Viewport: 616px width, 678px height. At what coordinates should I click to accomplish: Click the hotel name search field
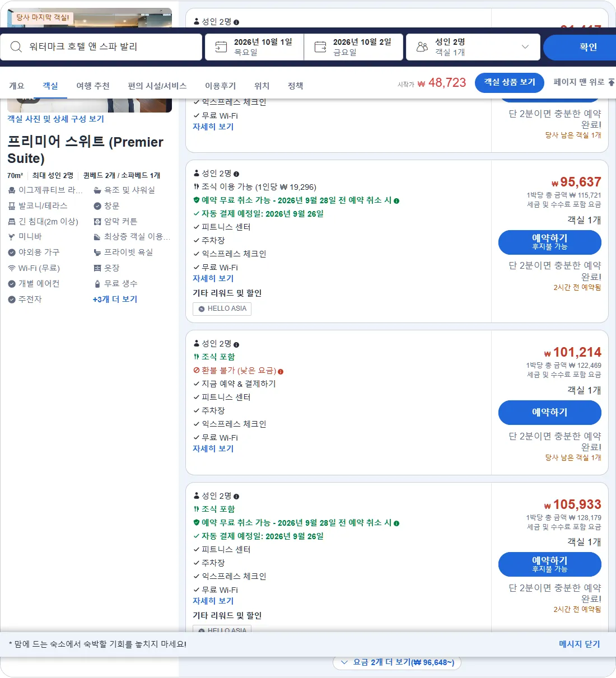(x=101, y=47)
